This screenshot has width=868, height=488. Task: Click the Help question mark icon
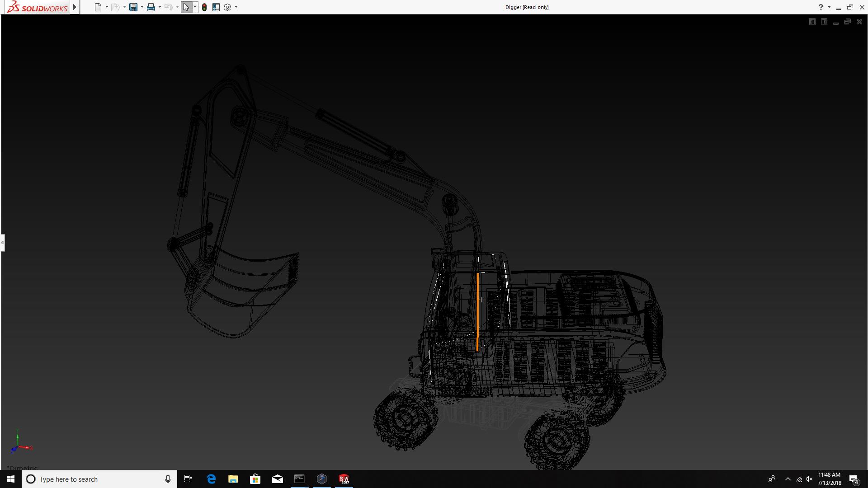pos(821,7)
